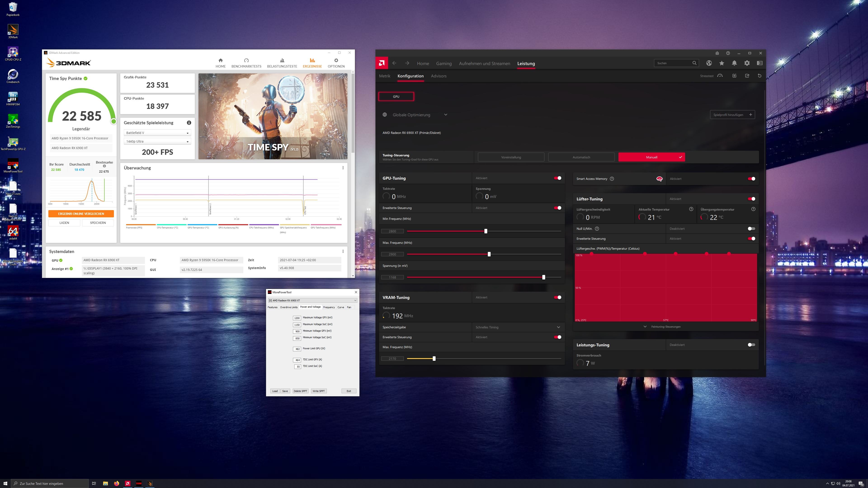Click Ergebnis Online Vergleichen button

81,214
